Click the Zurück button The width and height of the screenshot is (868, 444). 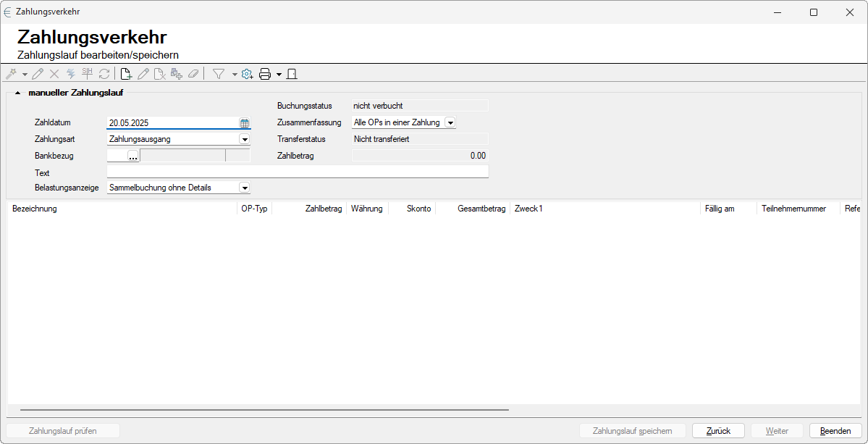click(719, 431)
